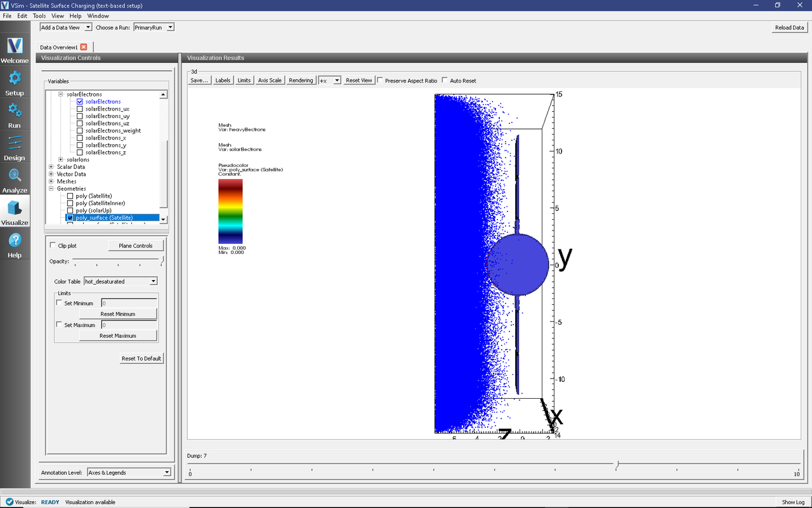Click the Reload Data button
The height and width of the screenshot is (508, 812).
tap(789, 27)
